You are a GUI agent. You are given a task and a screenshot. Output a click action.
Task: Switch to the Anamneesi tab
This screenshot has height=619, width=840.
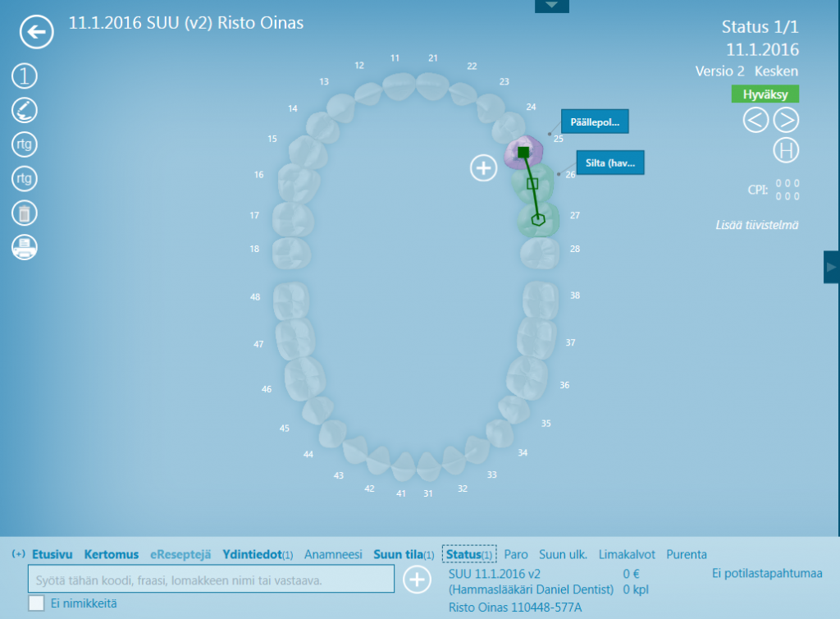[x=333, y=554]
